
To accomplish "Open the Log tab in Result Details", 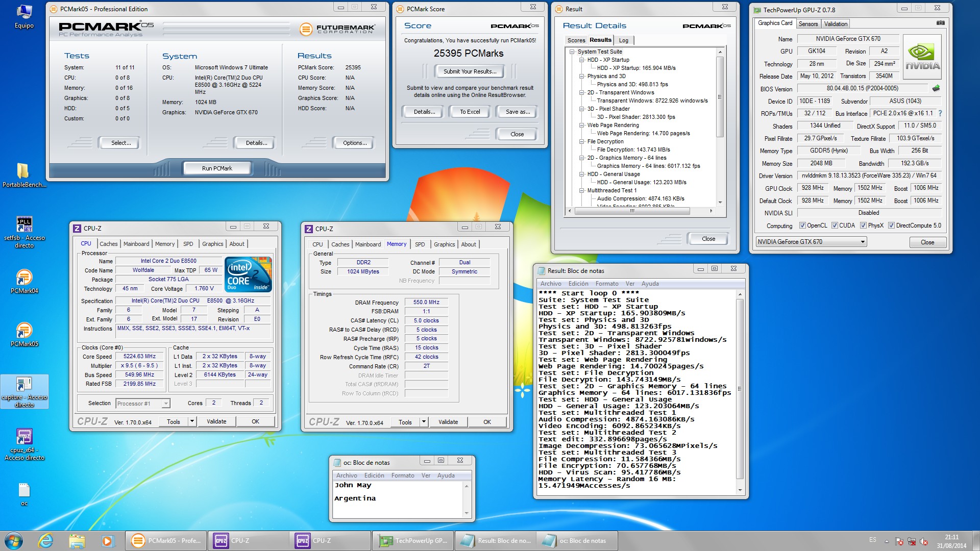I will click(x=623, y=40).
